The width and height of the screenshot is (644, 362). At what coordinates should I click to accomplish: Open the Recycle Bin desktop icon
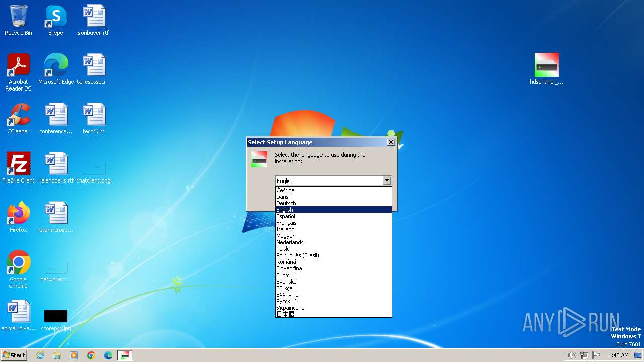pos(18,20)
